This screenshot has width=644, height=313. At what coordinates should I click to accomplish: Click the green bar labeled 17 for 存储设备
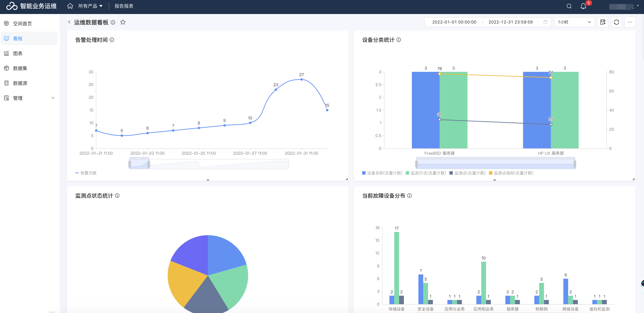click(x=396, y=268)
